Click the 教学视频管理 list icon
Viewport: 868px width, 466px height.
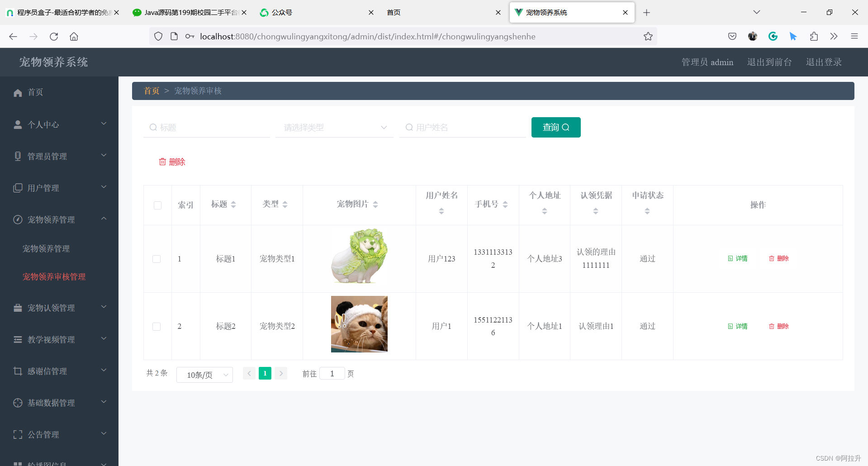coord(18,339)
